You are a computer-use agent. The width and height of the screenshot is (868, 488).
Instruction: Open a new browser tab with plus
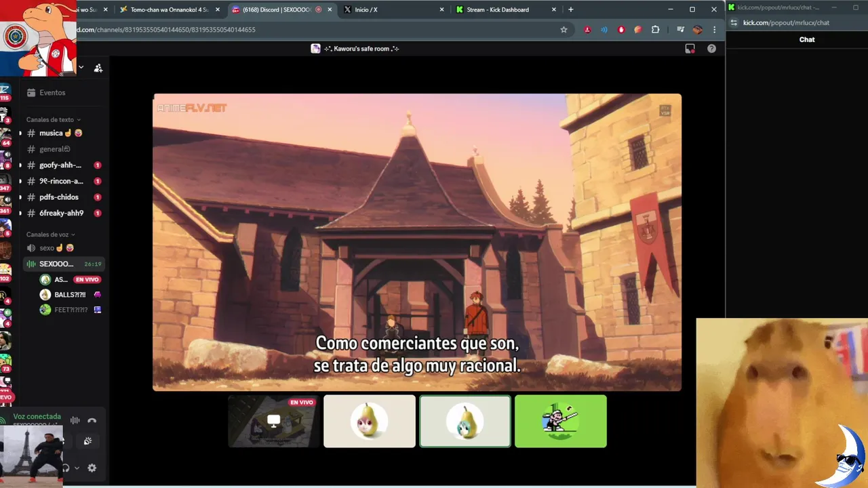click(x=570, y=9)
